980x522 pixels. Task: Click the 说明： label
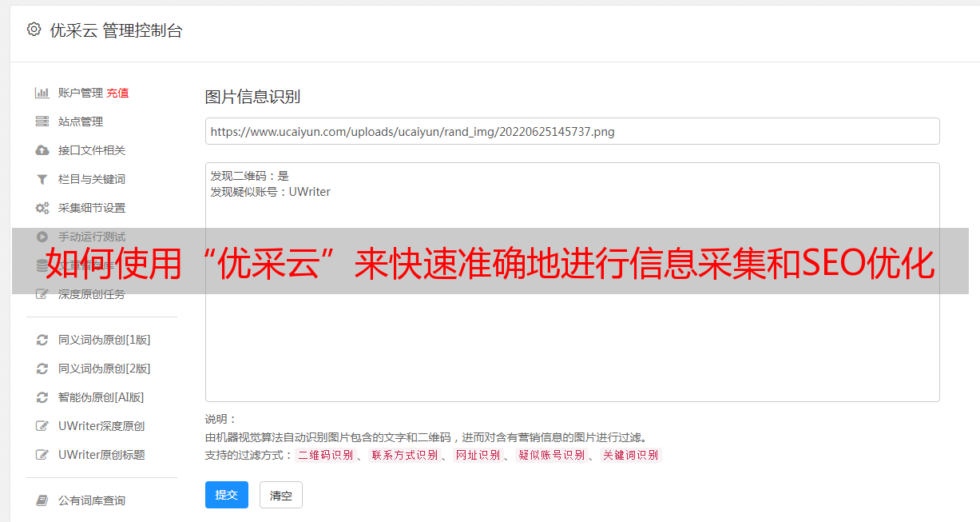(220, 419)
